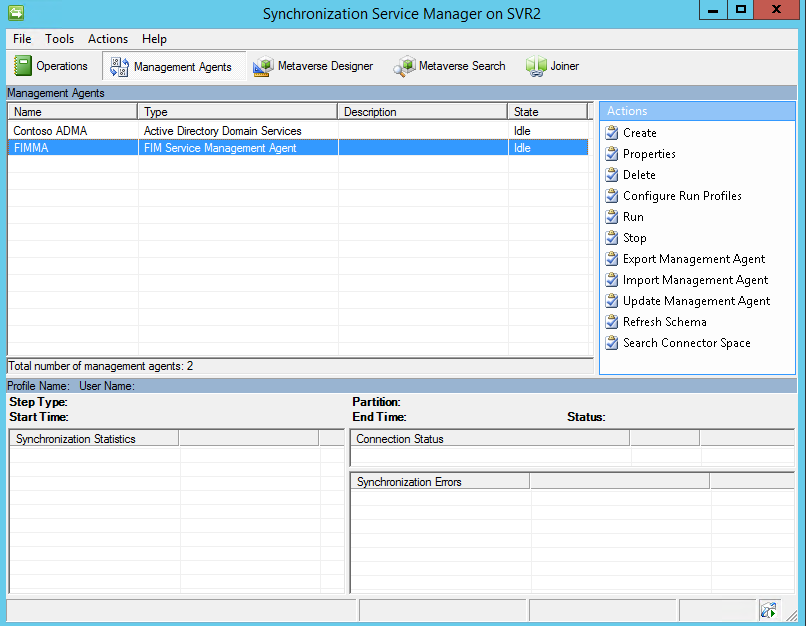Click the Synchronization Errors column header
The width and height of the screenshot is (806, 626).
(x=440, y=482)
